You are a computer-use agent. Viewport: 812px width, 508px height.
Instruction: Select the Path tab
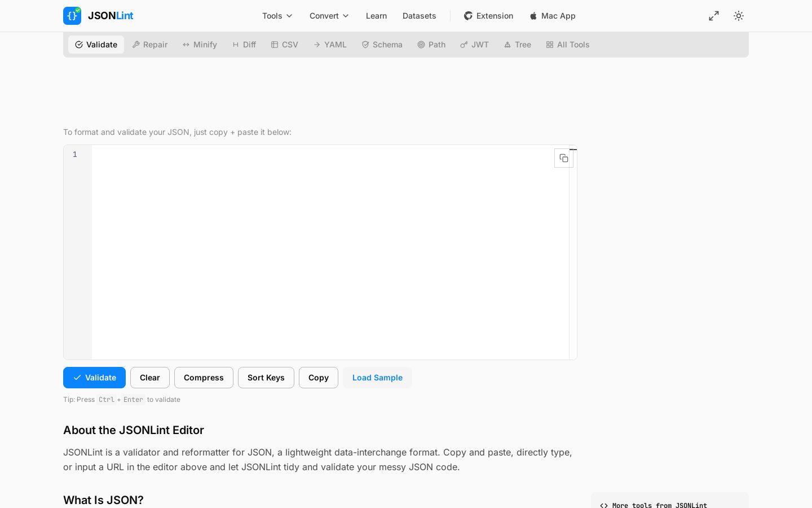(x=431, y=45)
